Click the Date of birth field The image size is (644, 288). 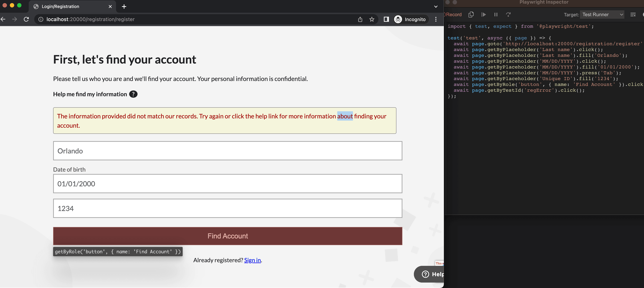228,184
